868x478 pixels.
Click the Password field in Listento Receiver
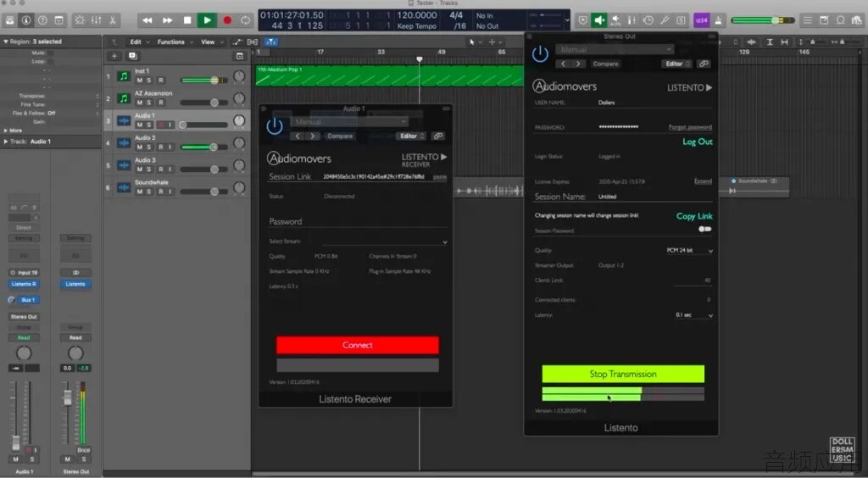coord(358,222)
